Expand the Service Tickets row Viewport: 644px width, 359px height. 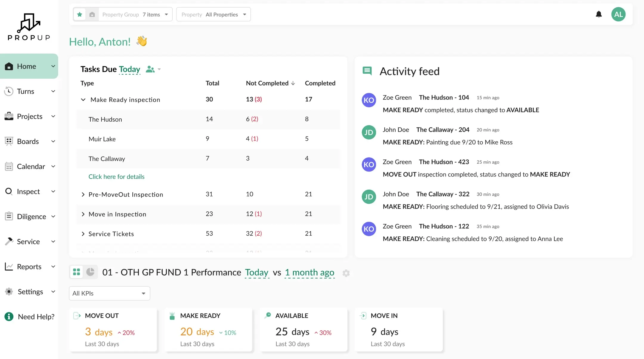[83, 234]
